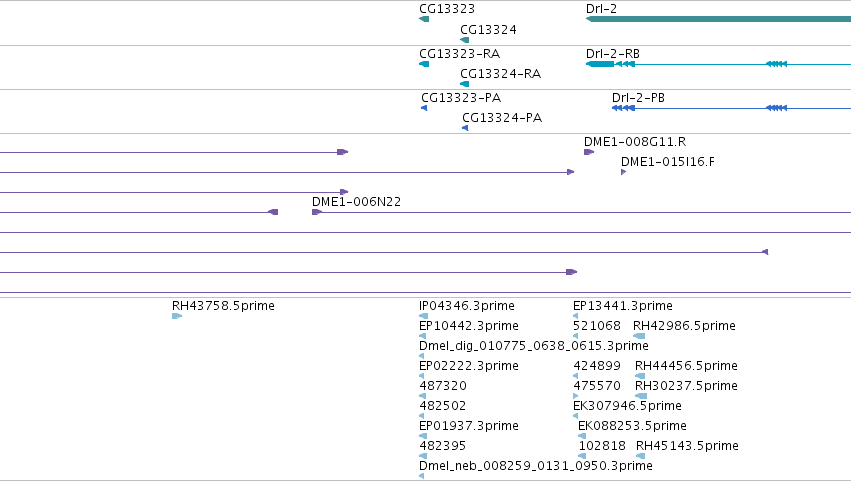This screenshot has width=851, height=481.
Task: Click the CG13324 gene label
Action: (488, 30)
